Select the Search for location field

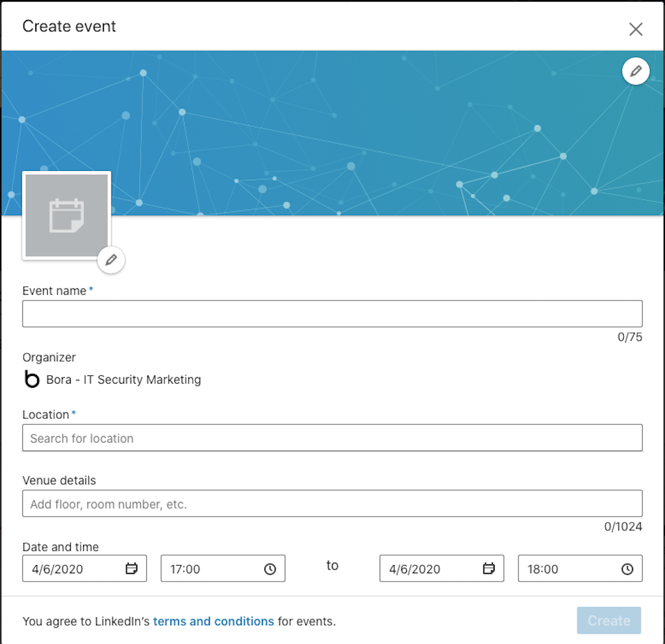coord(332,438)
